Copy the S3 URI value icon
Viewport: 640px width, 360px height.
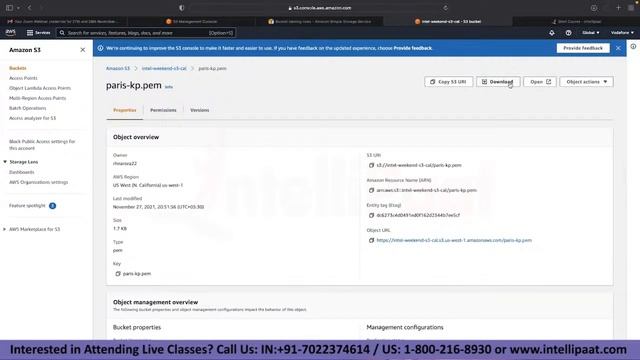(371, 165)
